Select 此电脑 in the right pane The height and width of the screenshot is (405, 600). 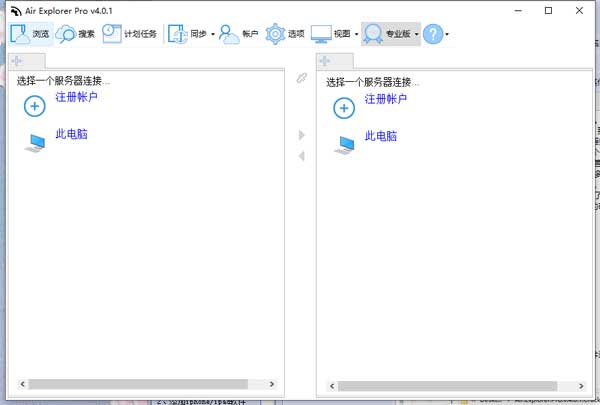380,135
